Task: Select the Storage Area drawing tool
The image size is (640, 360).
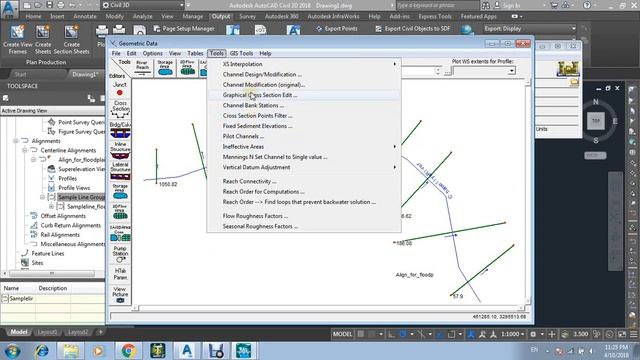Action: point(165,68)
